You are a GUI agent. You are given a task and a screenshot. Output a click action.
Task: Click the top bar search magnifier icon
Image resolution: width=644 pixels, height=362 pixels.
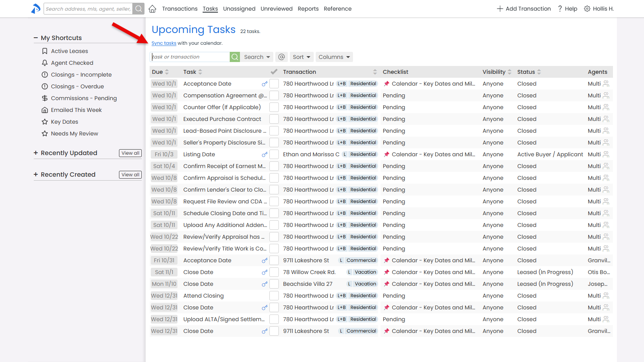[139, 9]
